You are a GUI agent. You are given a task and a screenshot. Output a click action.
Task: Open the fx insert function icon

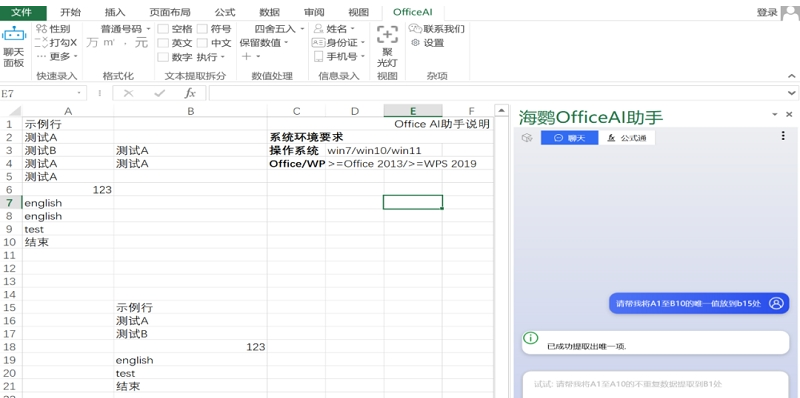click(x=190, y=93)
